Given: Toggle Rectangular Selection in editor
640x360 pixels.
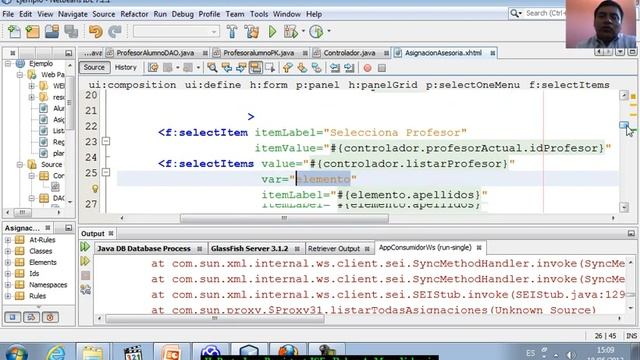Looking at the screenshot, I should 270,68.
